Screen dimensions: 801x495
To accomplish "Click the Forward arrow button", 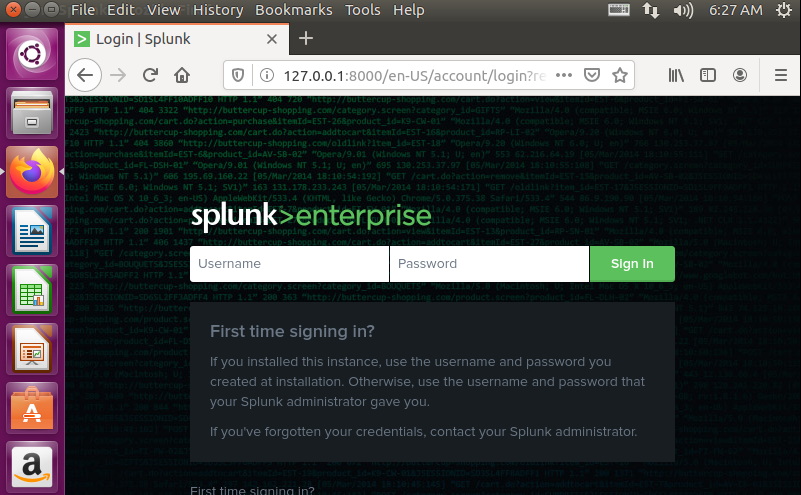I will 118,76.
